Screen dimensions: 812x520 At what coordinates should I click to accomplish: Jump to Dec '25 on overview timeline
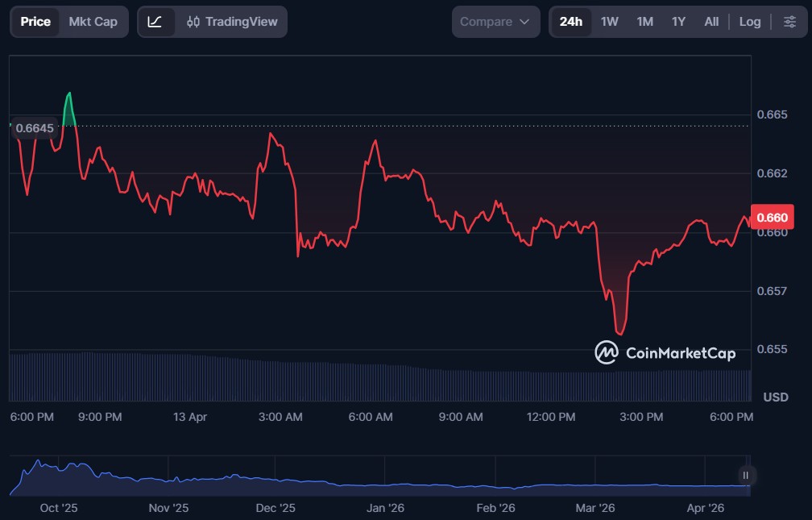[275, 508]
